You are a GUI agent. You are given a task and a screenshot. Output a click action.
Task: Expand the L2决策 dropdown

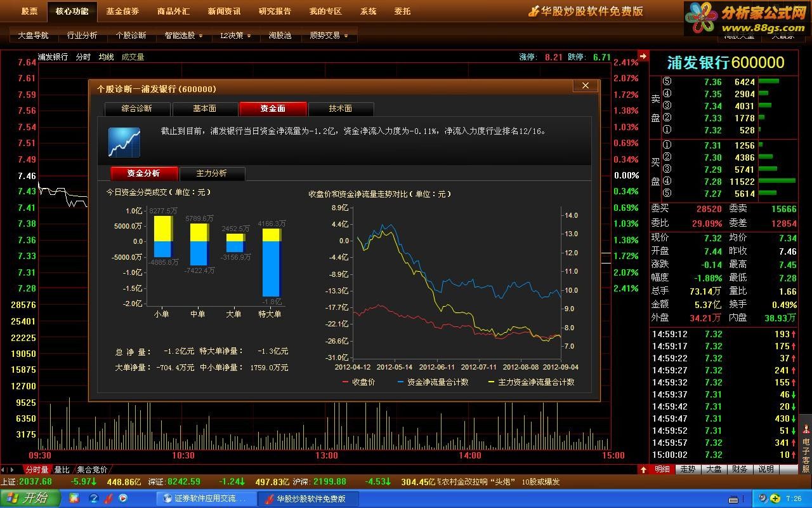235,36
